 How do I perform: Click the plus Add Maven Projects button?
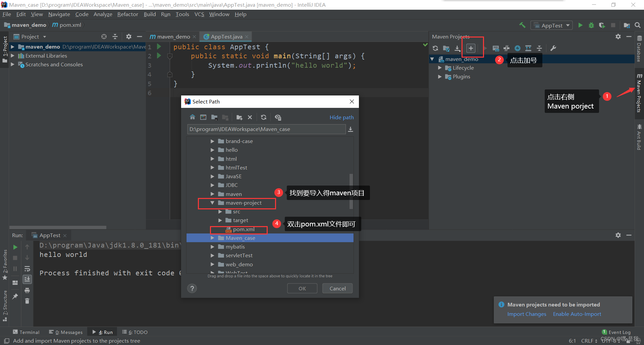471,48
